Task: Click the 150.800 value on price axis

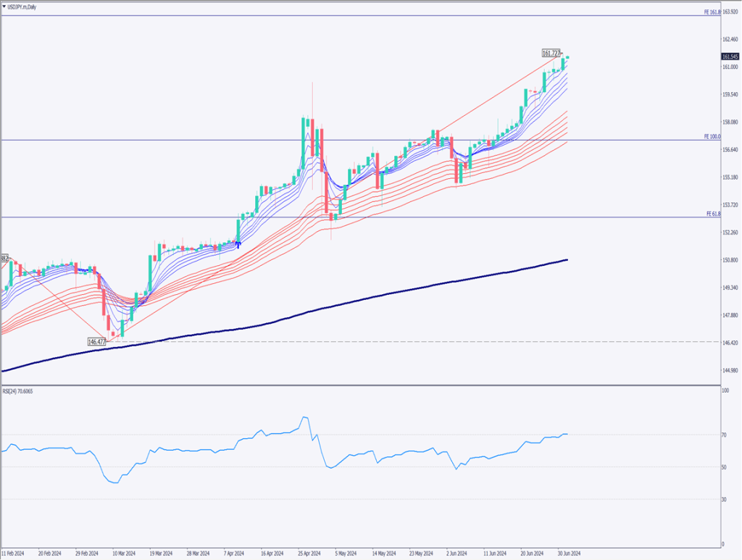Action: 730,260
